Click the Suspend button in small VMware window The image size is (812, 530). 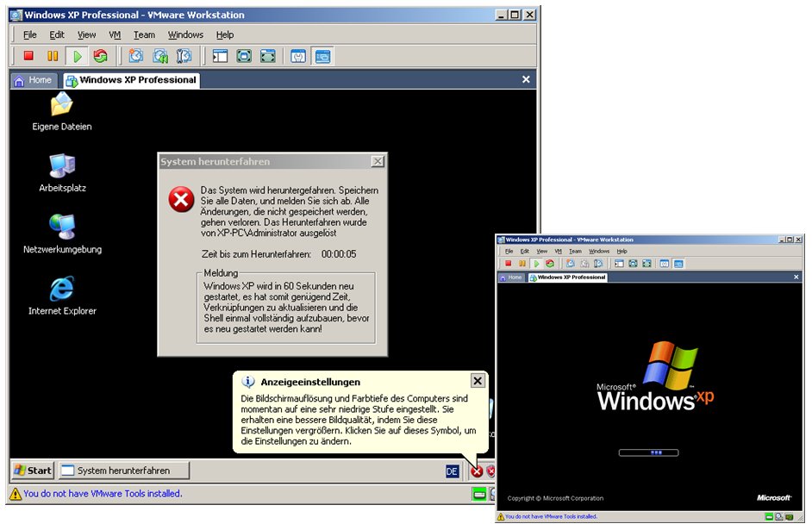[522, 264]
